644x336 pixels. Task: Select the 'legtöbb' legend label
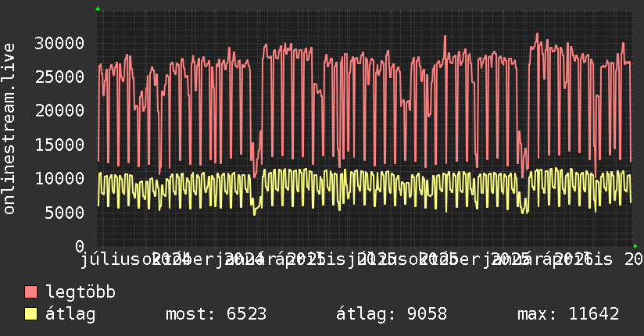tap(80, 292)
